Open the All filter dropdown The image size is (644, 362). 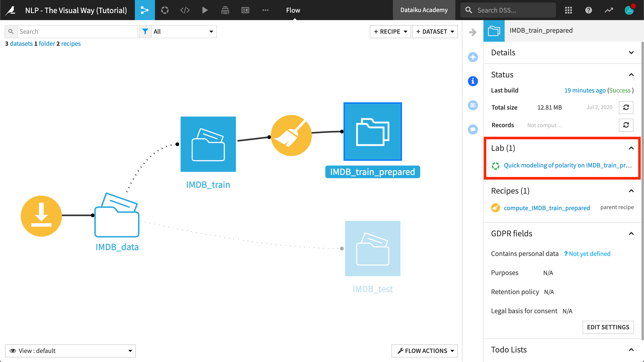coord(184,32)
